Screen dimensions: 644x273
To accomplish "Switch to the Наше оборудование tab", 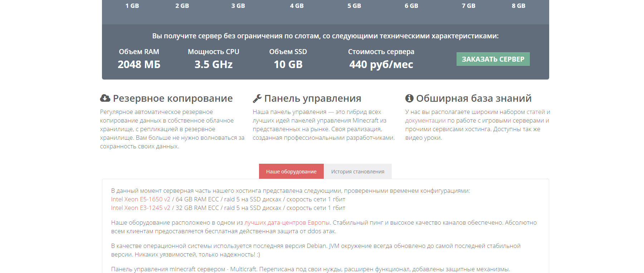I will click(x=291, y=172).
